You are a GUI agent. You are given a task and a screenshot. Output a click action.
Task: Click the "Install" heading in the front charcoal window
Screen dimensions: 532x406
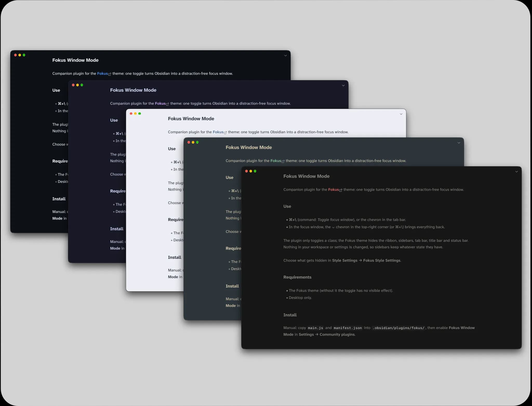pyautogui.click(x=290, y=315)
